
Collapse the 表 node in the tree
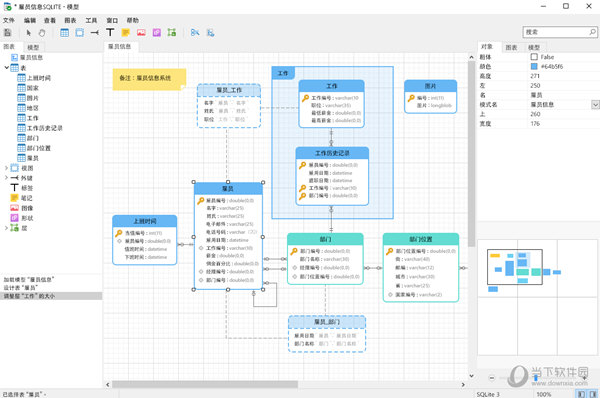point(6,68)
